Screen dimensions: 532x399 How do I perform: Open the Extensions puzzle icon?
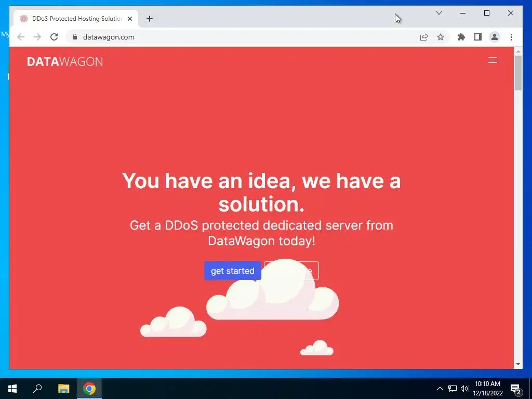point(461,37)
